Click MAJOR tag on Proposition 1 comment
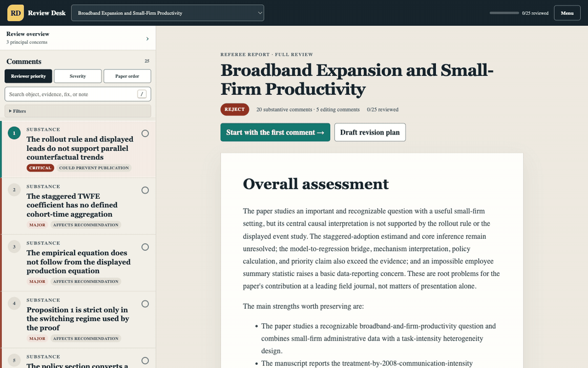The height and width of the screenshot is (368, 588). point(37,339)
